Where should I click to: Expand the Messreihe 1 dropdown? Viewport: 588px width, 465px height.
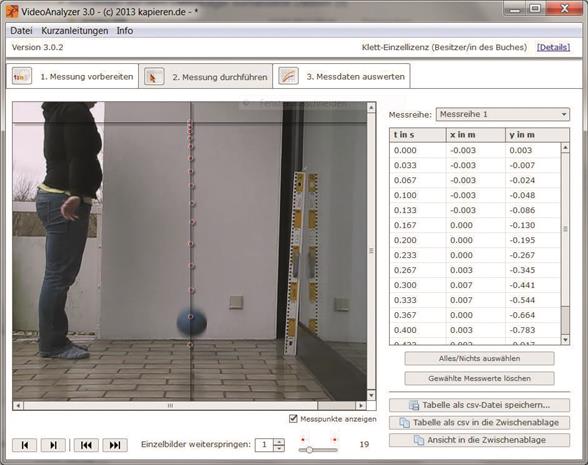pyautogui.click(x=564, y=114)
